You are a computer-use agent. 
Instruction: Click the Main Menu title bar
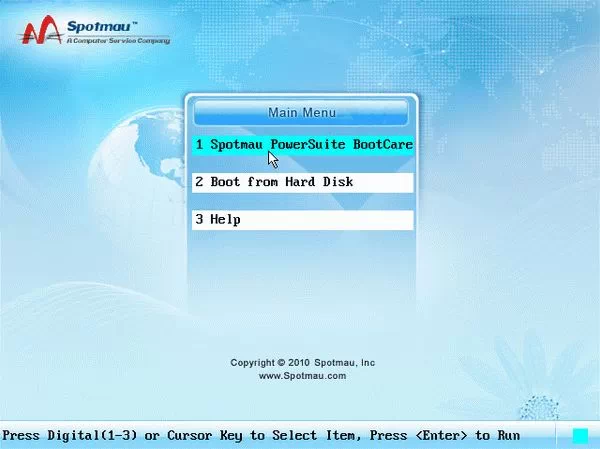301,113
